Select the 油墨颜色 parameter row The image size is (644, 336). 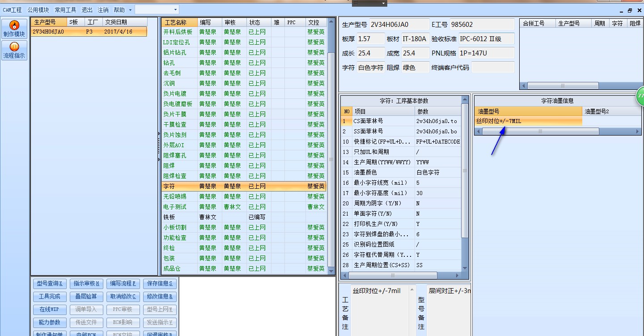pos(401,173)
